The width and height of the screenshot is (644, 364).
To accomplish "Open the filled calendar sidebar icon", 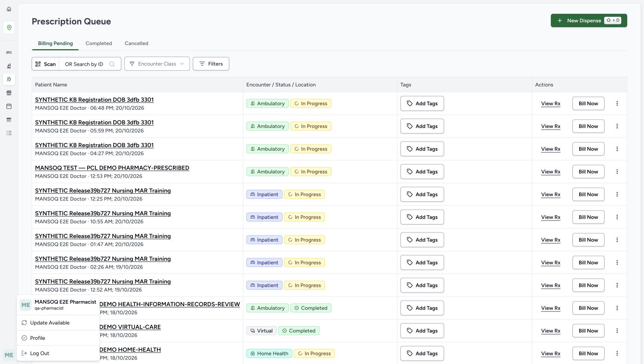I will point(9,120).
